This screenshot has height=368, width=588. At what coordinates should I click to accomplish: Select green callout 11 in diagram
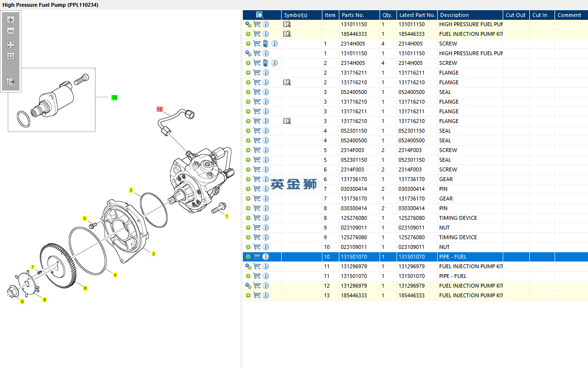[x=114, y=98]
